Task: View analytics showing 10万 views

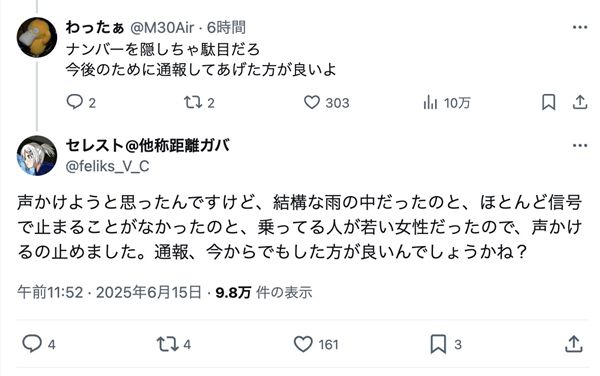Action: pyautogui.click(x=430, y=103)
